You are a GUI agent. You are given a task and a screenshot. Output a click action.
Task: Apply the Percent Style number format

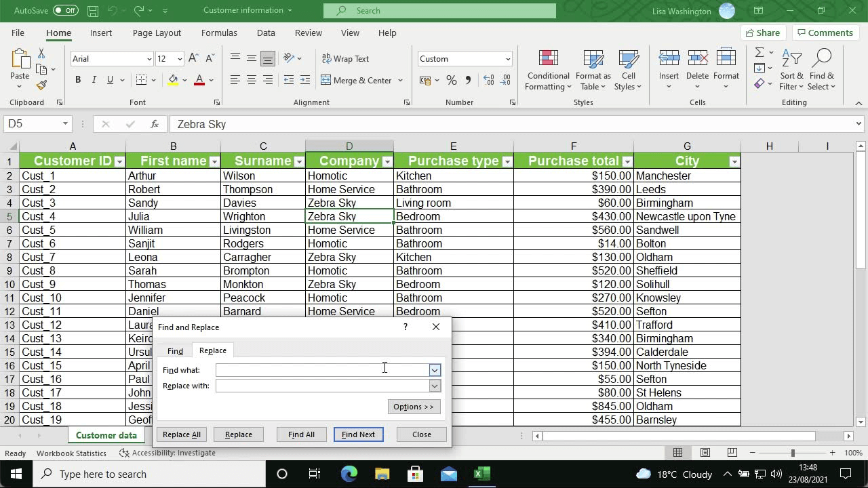coord(452,80)
